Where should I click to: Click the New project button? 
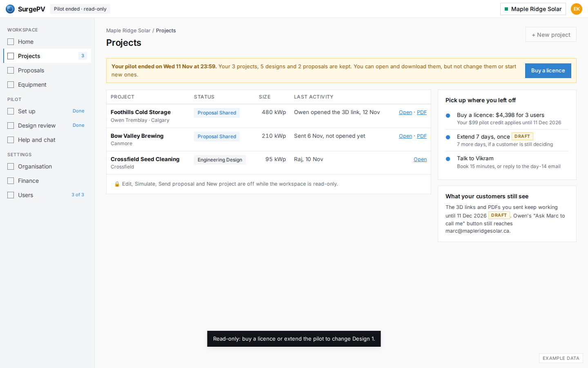551,35
